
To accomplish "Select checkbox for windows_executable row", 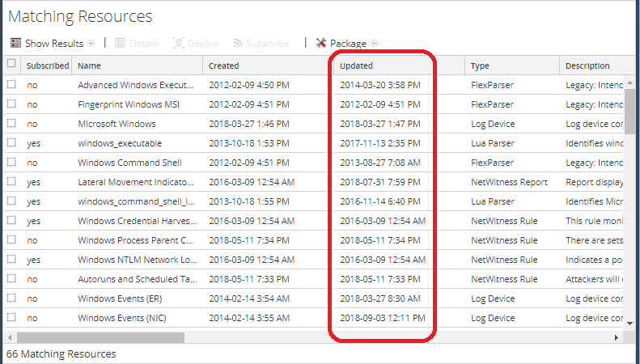I will tap(11, 143).
